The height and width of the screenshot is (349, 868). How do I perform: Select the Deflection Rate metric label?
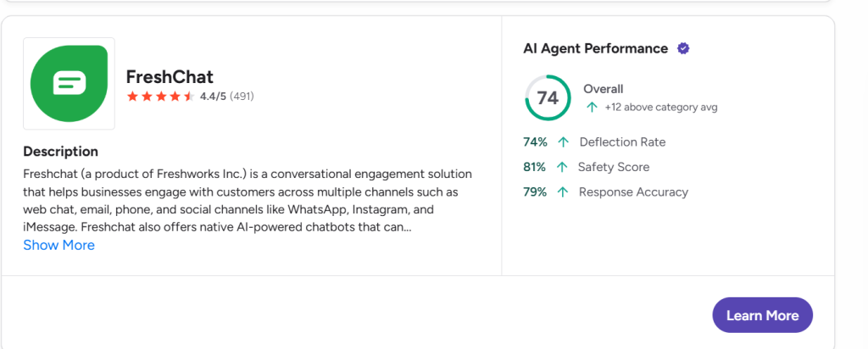[x=622, y=142]
